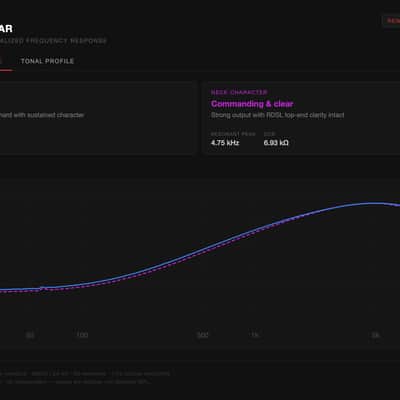Click the 4.75 kHz resonant peak value

(x=225, y=143)
